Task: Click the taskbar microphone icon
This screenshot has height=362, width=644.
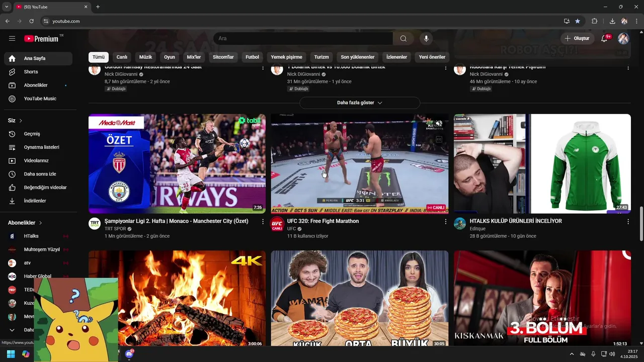Action: coord(593,354)
